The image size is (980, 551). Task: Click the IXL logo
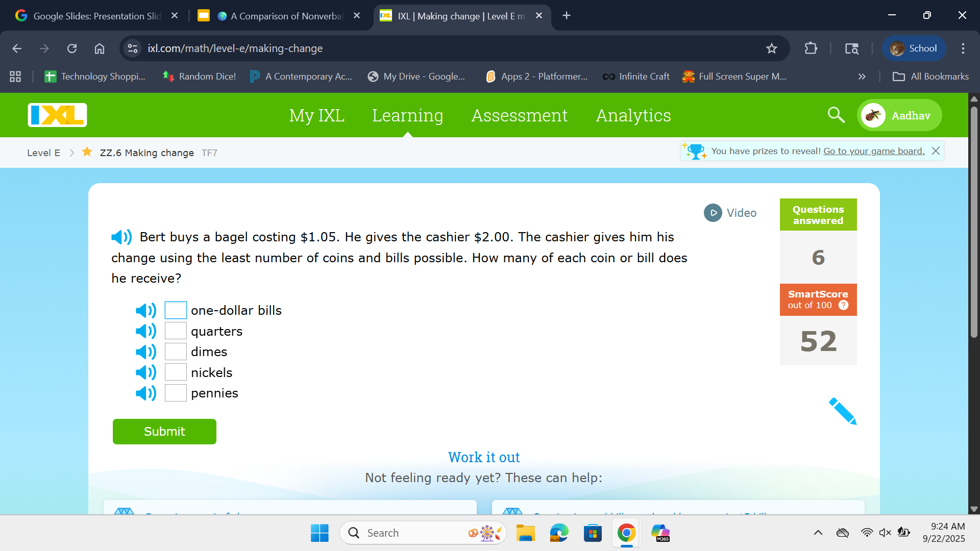(57, 115)
